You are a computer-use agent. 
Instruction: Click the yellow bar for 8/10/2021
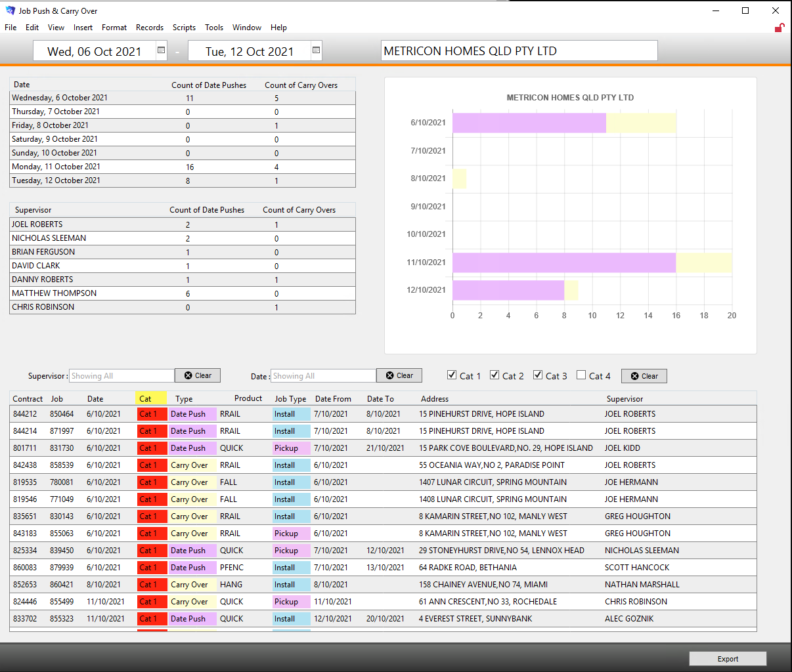[460, 178]
